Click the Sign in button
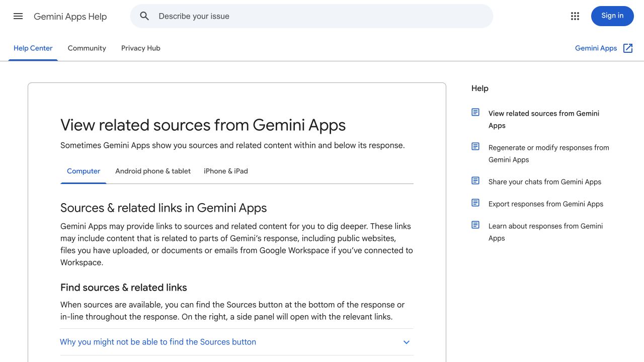This screenshot has width=644, height=362. coord(612,16)
